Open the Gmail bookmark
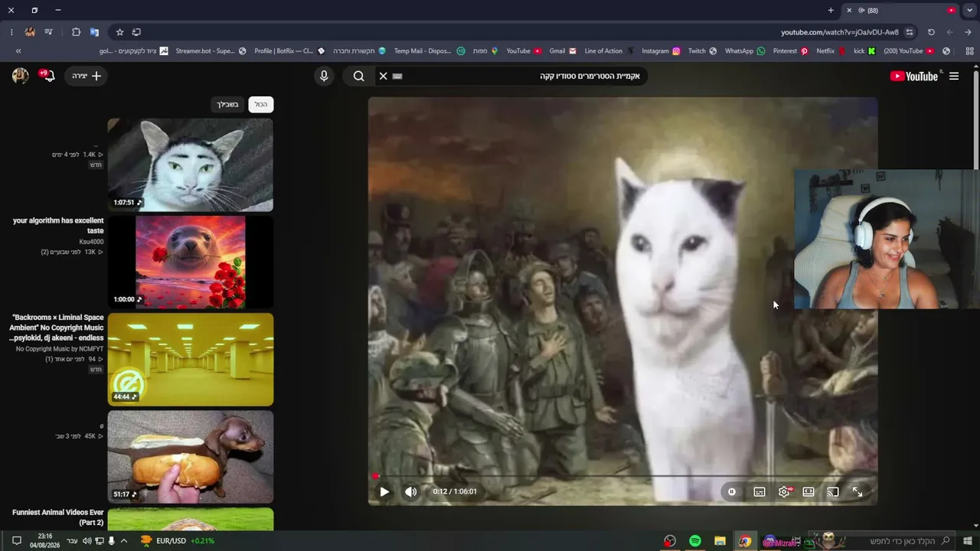The width and height of the screenshot is (980, 551). [564, 51]
